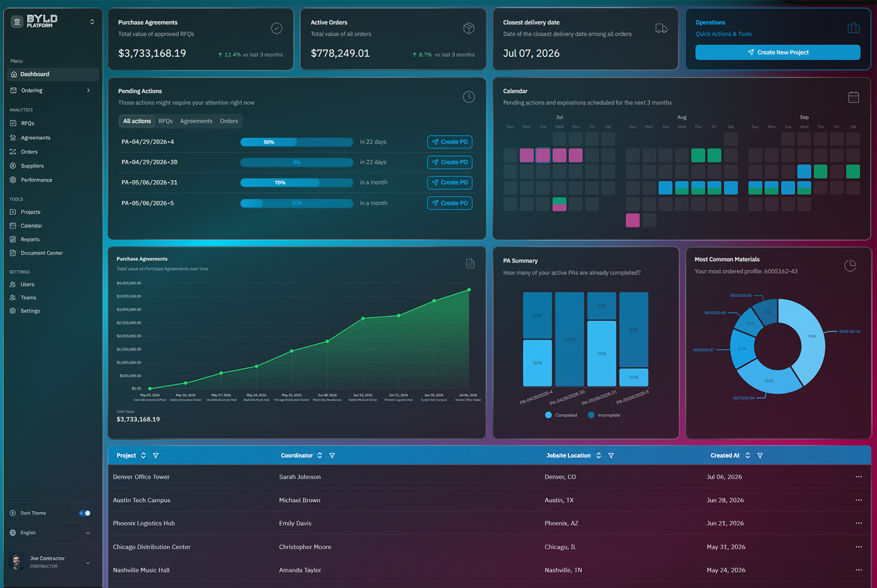Sort the table by Coordinator column
The width and height of the screenshot is (877, 588).
coord(320,456)
